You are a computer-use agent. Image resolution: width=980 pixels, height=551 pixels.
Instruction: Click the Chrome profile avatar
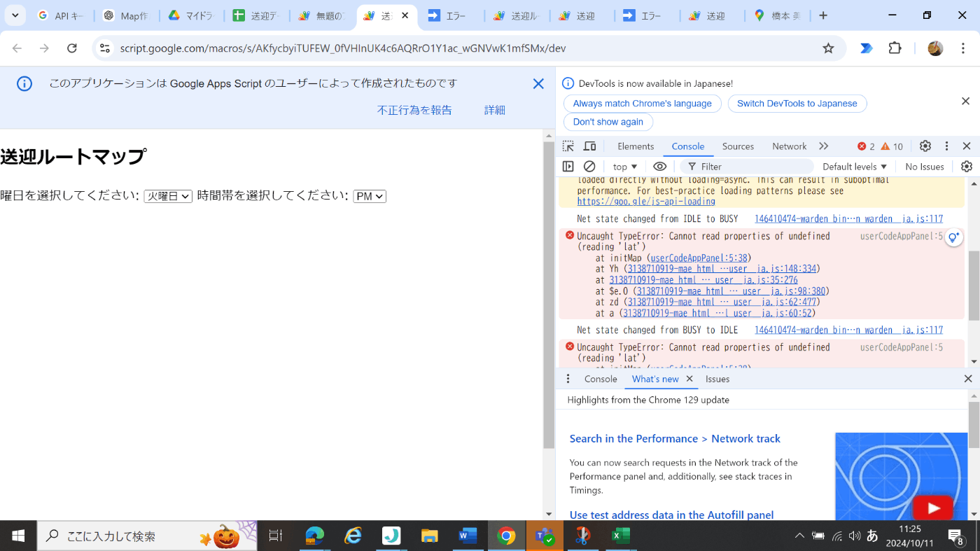point(935,48)
